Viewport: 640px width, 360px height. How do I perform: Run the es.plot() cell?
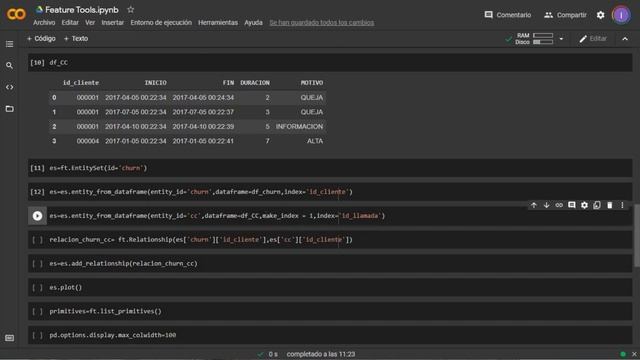(37, 287)
